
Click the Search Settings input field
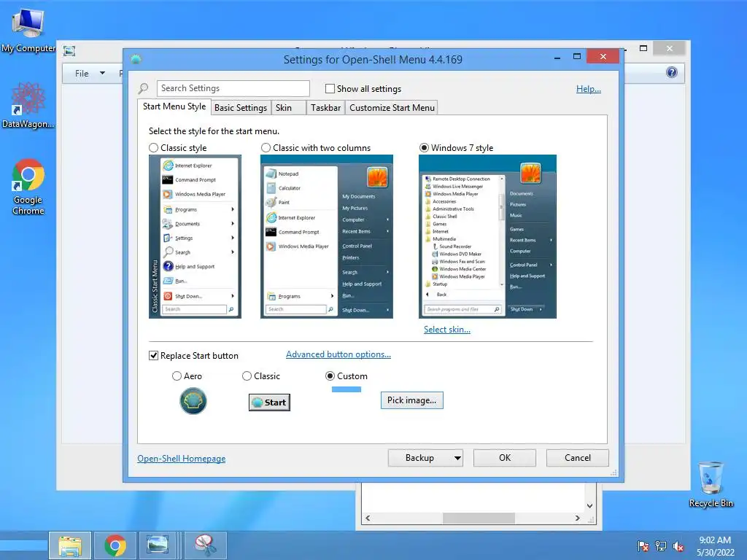[x=233, y=88]
